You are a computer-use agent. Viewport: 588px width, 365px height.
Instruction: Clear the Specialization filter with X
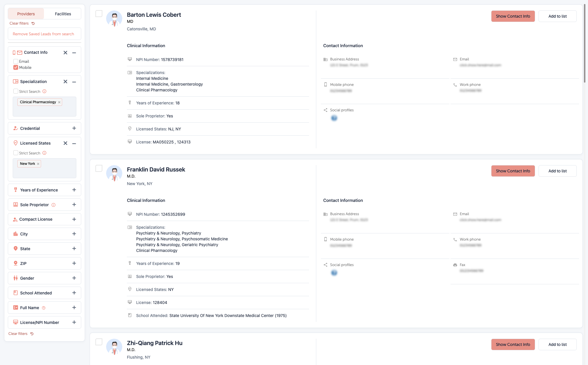(65, 82)
